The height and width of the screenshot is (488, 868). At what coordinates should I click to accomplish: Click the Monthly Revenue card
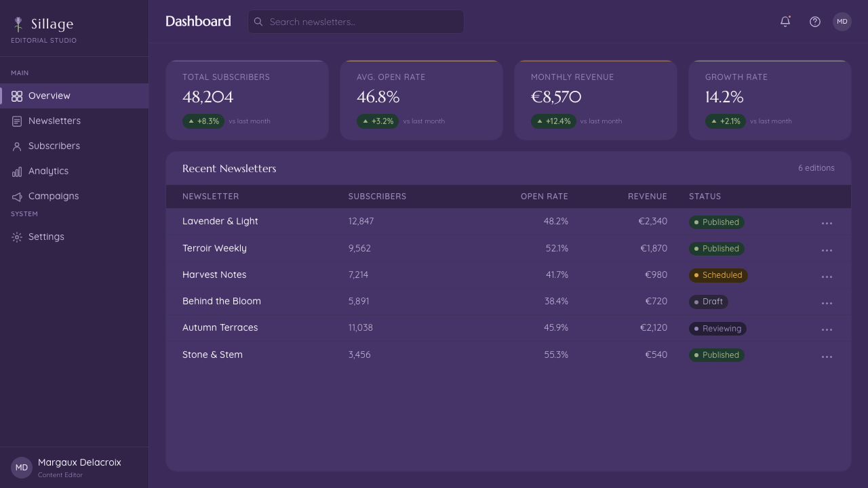click(x=596, y=100)
